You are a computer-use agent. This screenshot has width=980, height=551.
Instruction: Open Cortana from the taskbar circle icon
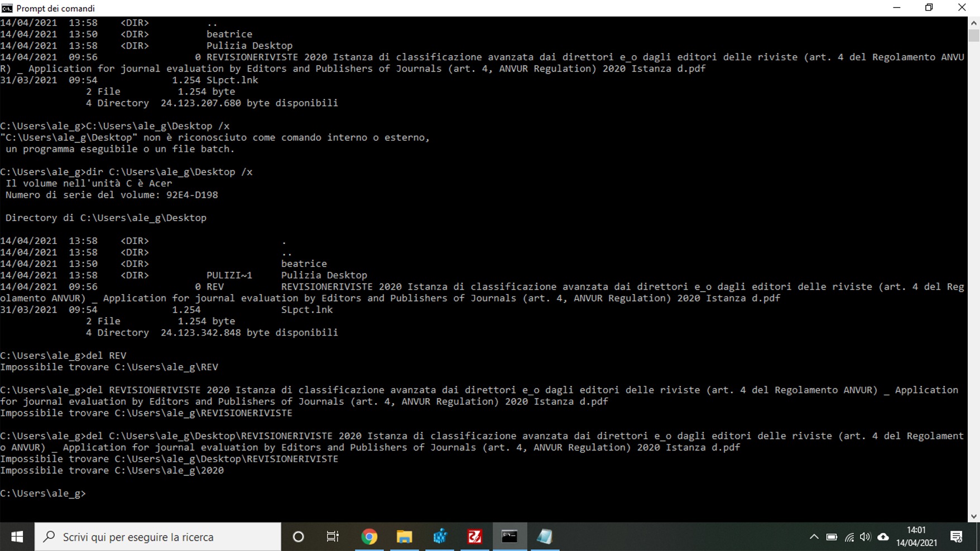coord(299,536)
